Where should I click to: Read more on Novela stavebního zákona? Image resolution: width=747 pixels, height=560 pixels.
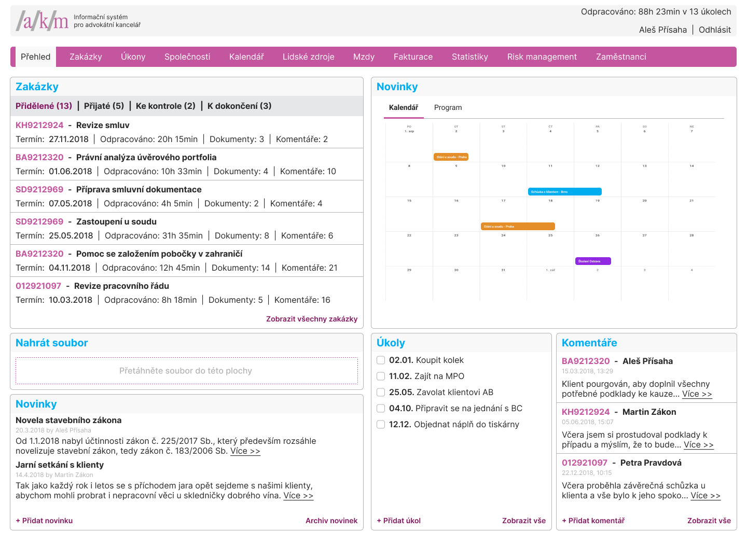(x=245, y=451)
